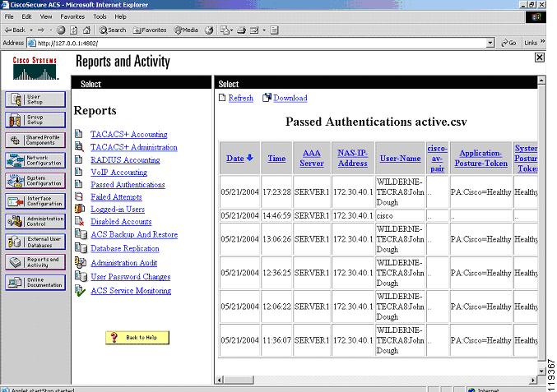Open the File menu

tap(9, 16)
